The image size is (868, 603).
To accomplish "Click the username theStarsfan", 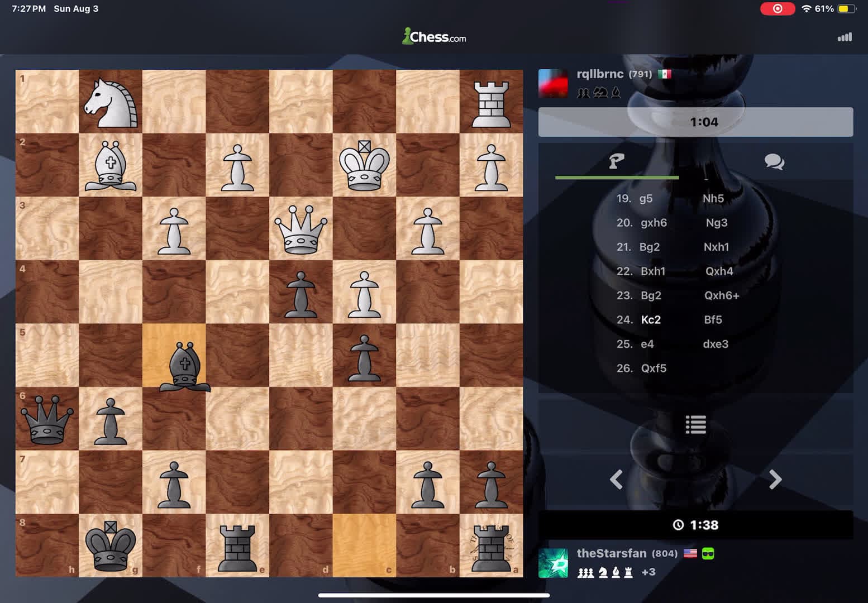I will [612, 553].
